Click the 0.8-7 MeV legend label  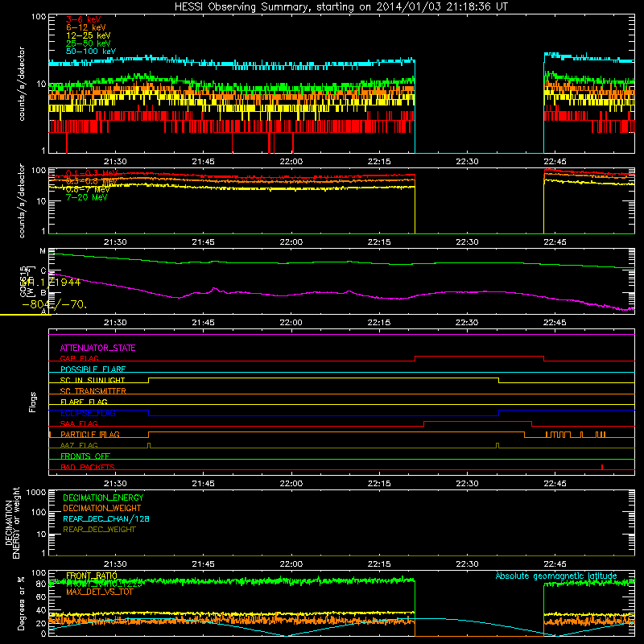click(88, 189)
